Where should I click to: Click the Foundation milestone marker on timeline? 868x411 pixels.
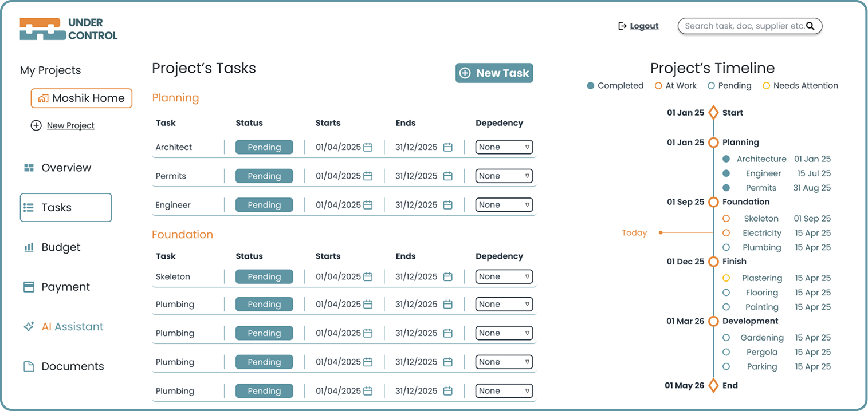(x=713, y=202)
